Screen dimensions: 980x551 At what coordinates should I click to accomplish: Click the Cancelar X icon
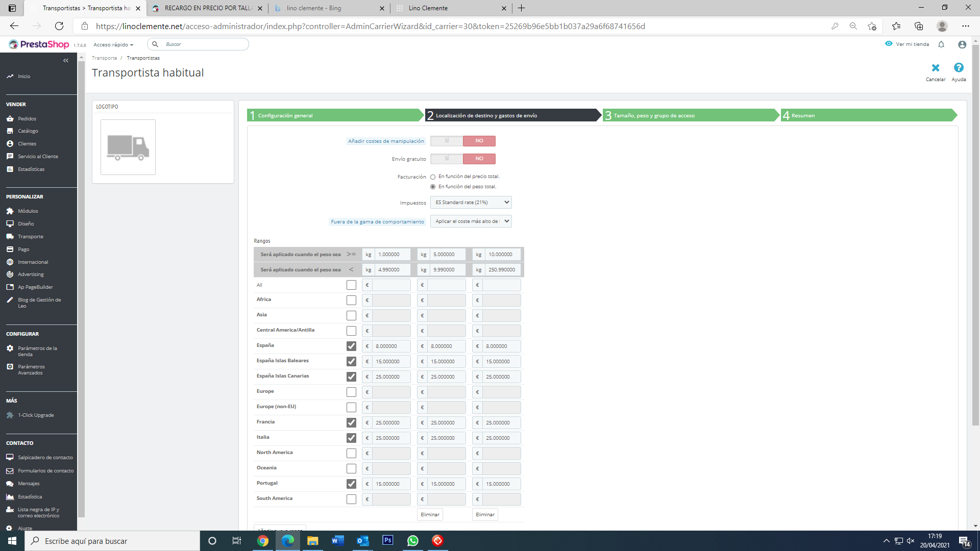935,68
